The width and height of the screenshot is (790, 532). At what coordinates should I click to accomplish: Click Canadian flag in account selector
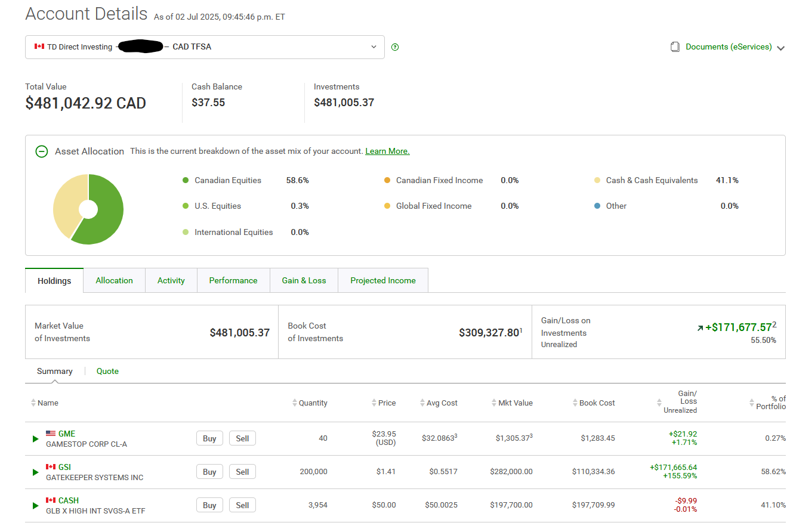coord(39,47)
